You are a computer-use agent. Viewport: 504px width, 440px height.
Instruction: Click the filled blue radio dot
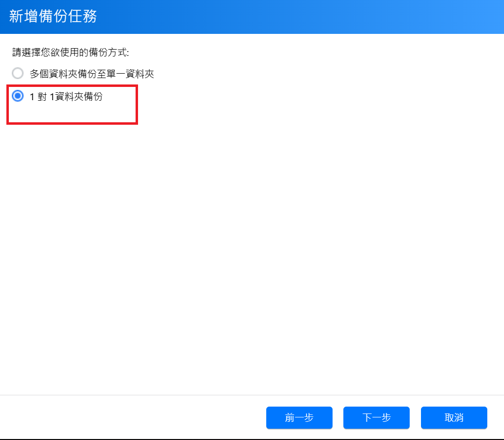pos(18,96)
